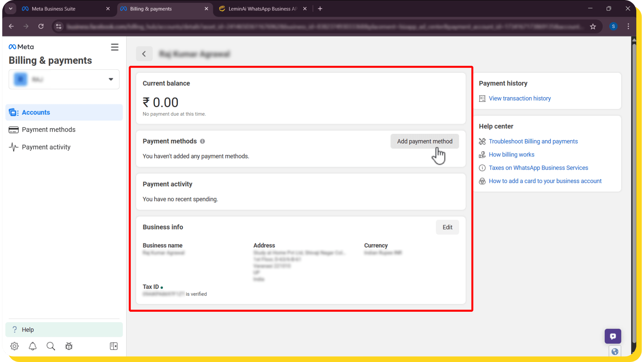Open View transaction history
The height and width of the screenshot is (362, 644).
(x=520, y=98)
